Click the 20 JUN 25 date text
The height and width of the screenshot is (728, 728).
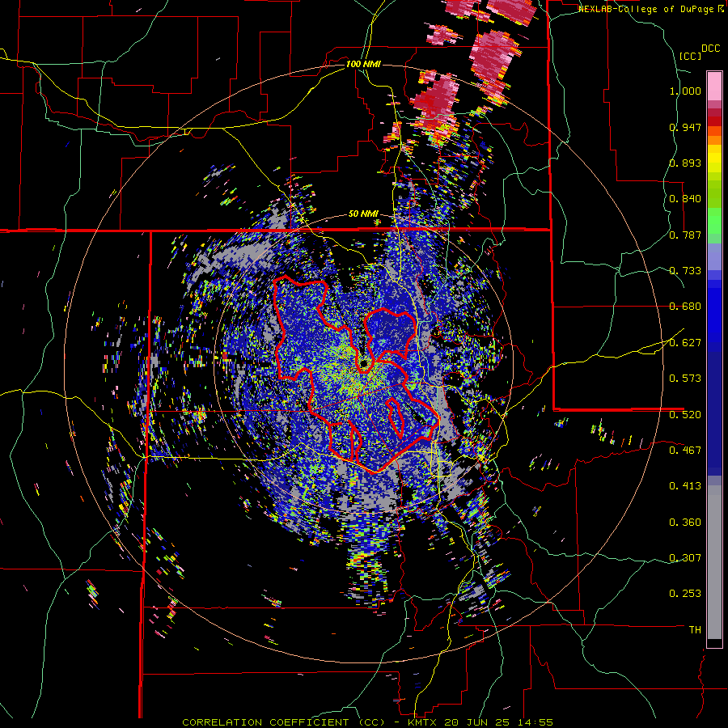478,722
